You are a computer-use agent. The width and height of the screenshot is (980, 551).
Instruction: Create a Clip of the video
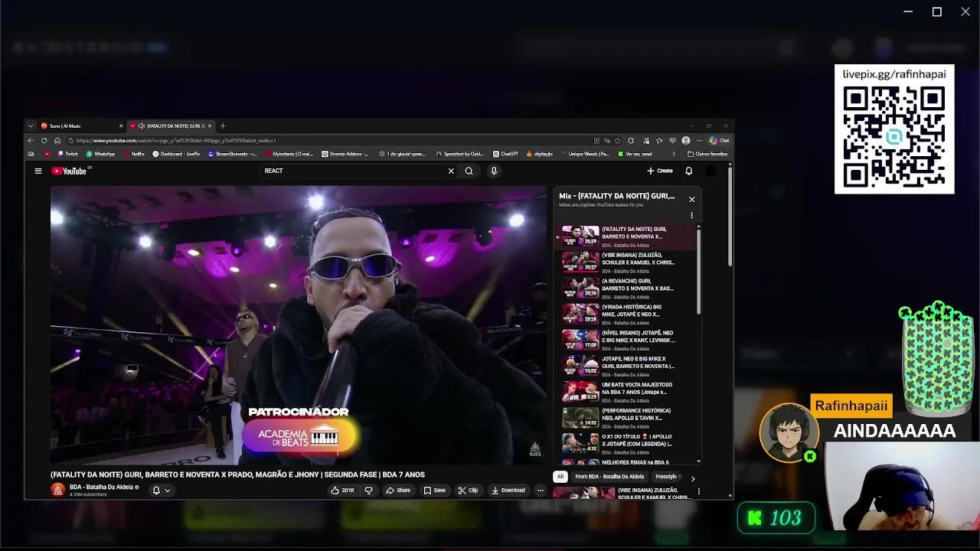click(468, 490)
